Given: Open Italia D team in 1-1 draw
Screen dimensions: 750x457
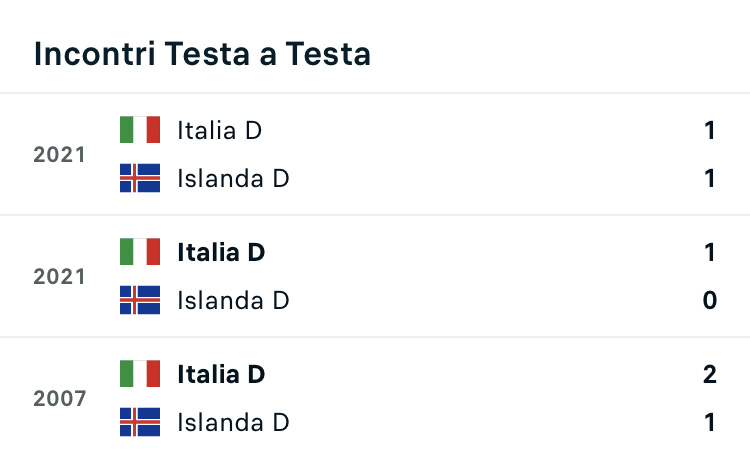Looking at the screenshot, I should coord(220,130).
